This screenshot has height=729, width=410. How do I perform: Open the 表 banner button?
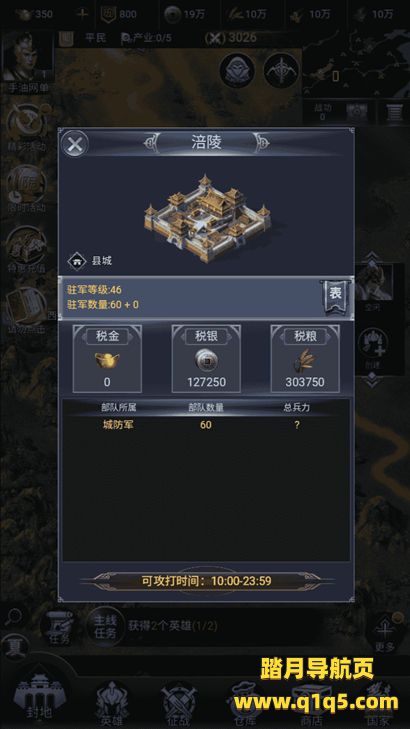[336, 298]
